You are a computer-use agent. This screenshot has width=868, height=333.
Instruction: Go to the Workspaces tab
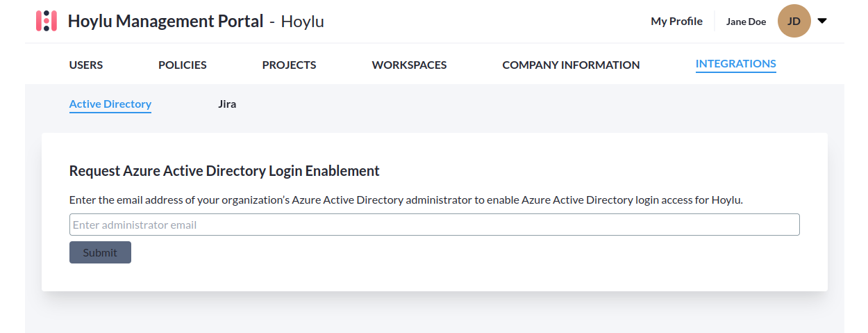tap(409, 65)
